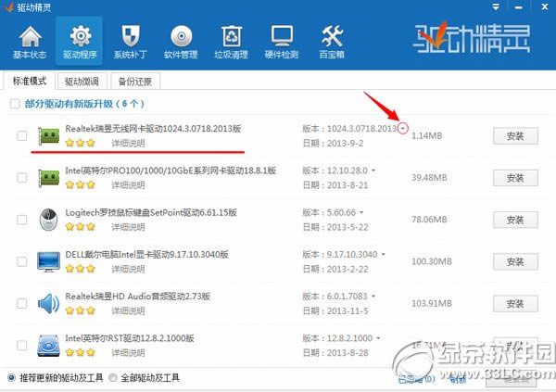This screenshot has height=392, width=556.
Task: Click the Intel PRO100 network card icon
Action: click(48, 177)
